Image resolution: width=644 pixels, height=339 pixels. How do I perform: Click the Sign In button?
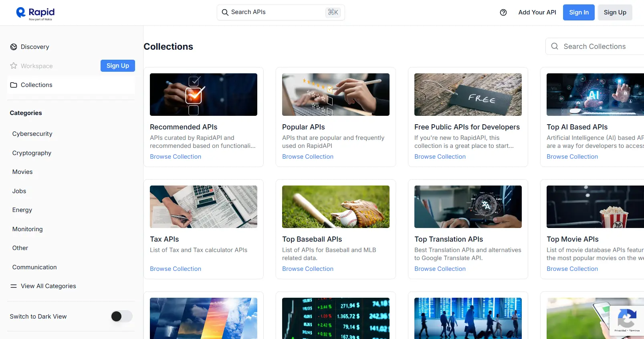tap(579, 12)
